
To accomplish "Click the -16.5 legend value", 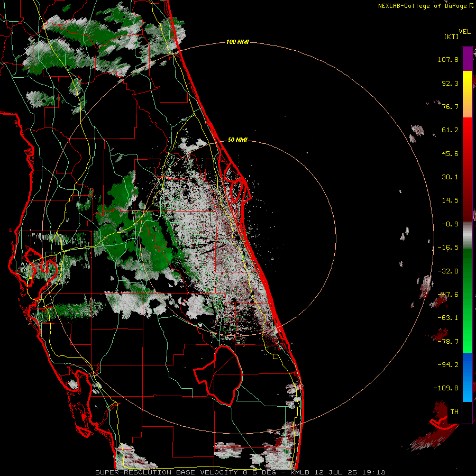I will (448, 248).
